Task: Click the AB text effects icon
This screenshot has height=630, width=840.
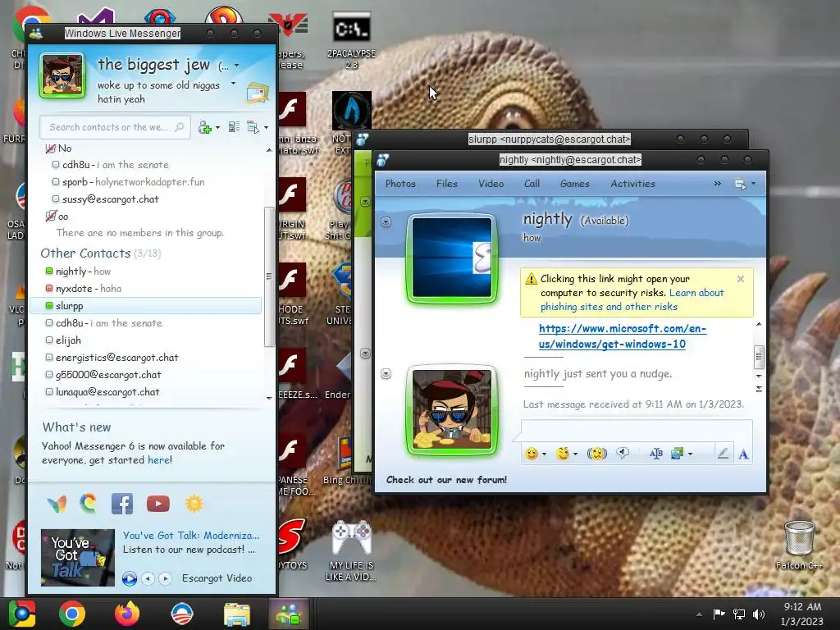Action: click(x=655, y=454)
